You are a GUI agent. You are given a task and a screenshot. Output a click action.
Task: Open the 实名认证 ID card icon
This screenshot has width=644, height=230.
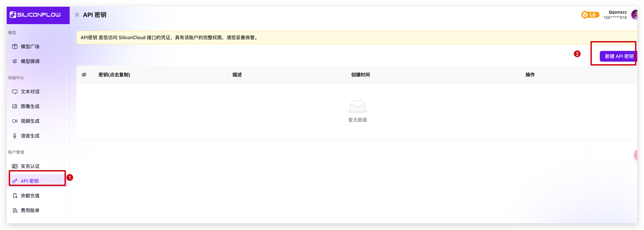[x=15, y=166]
